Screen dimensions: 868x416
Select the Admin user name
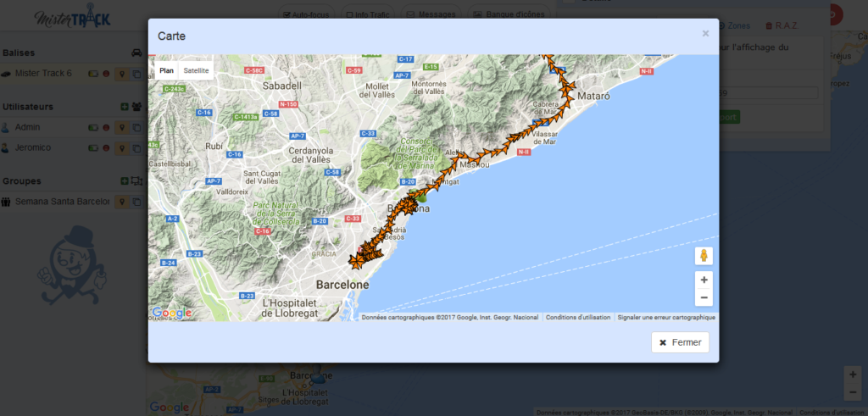[x=27, y=128]
